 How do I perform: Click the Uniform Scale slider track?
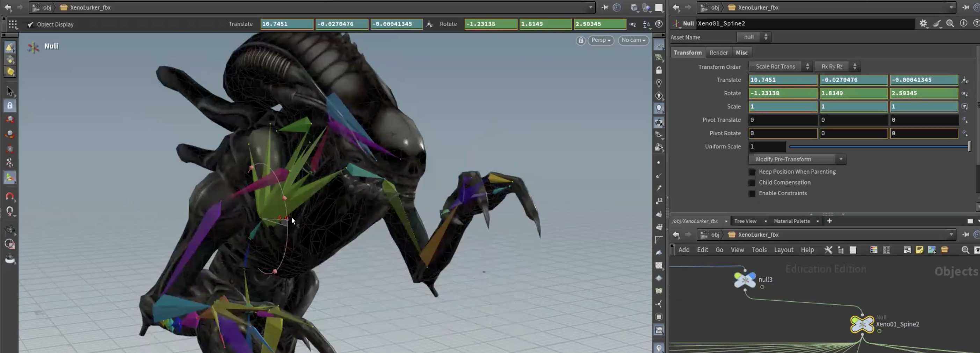[x=879, y=147]
